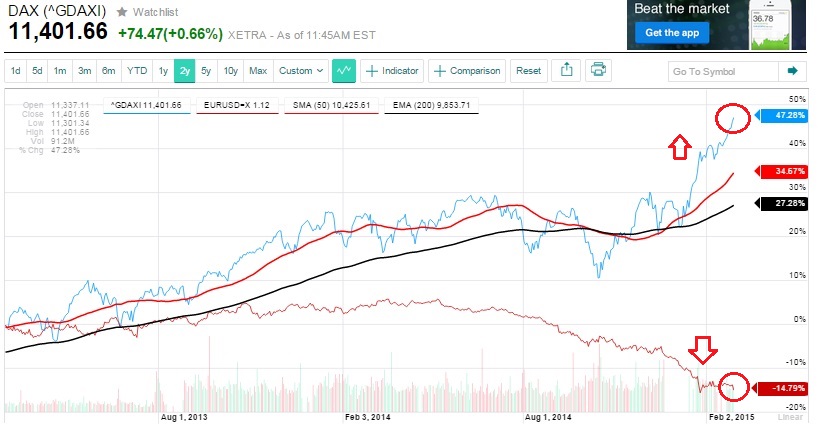Click the green go arrow beside symbol search
The image size is (829, 428).
793,71
